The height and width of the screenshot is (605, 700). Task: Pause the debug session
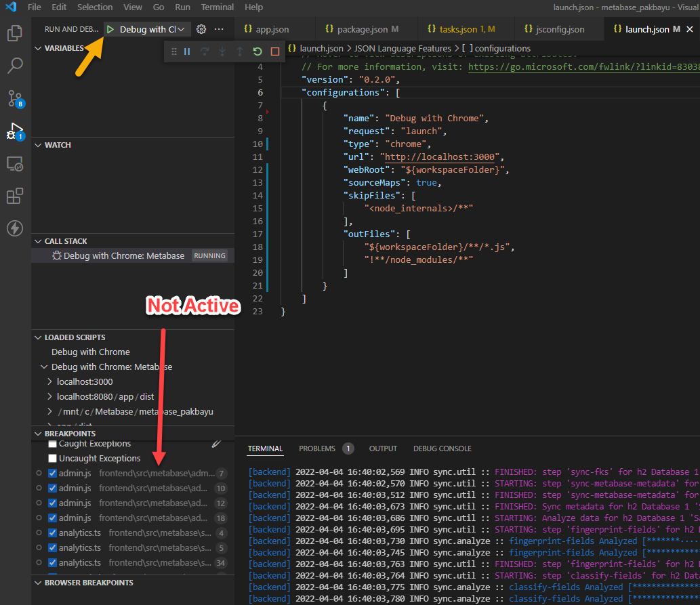tap(187, 51)
